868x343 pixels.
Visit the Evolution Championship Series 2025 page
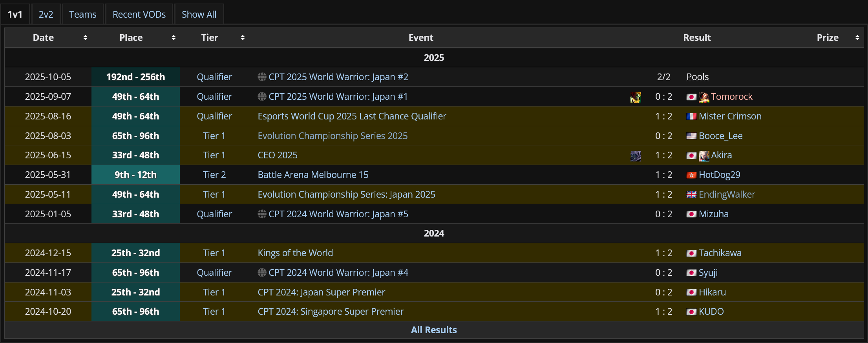click(333, 136)
